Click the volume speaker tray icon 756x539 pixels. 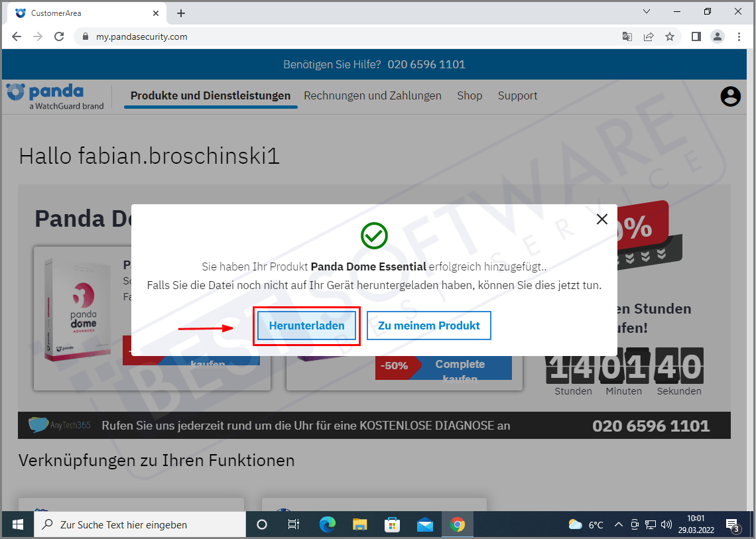click(666, 524)
